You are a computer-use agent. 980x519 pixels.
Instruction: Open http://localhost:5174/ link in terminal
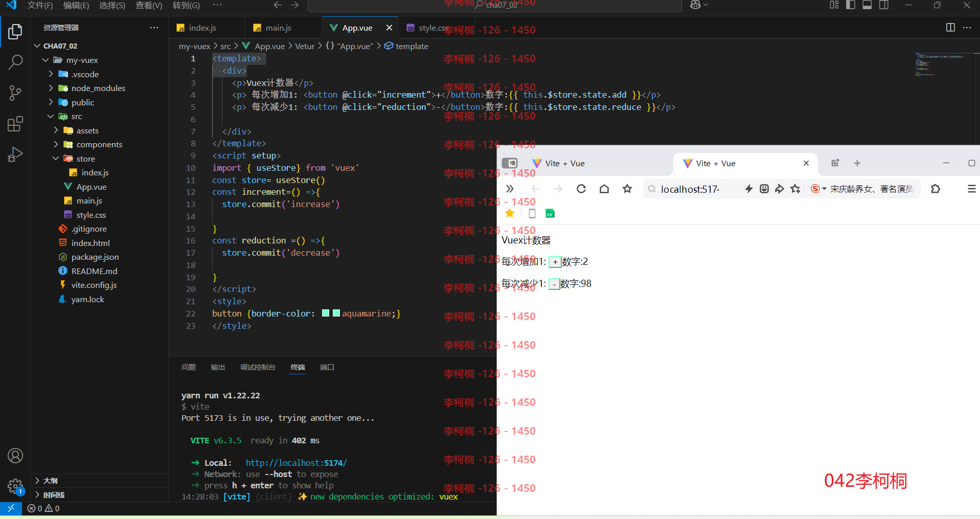click(x=296, y=463)
